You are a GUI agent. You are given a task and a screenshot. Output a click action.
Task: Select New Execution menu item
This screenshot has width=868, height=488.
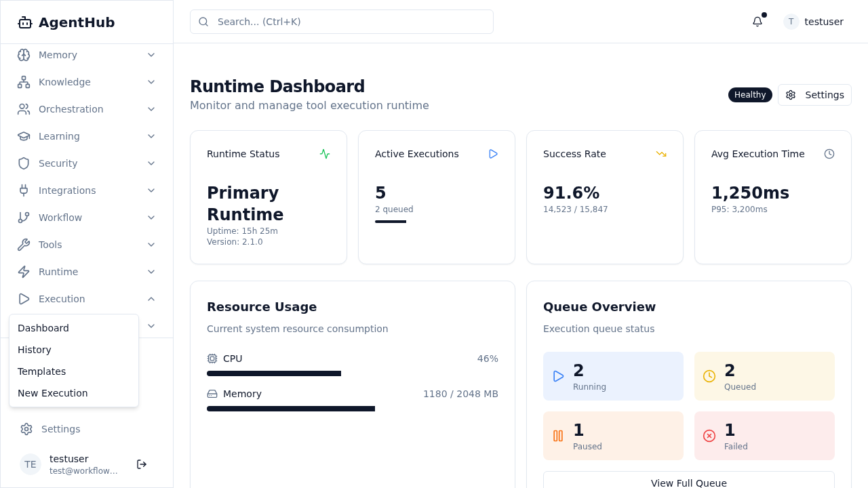(53, 393)
